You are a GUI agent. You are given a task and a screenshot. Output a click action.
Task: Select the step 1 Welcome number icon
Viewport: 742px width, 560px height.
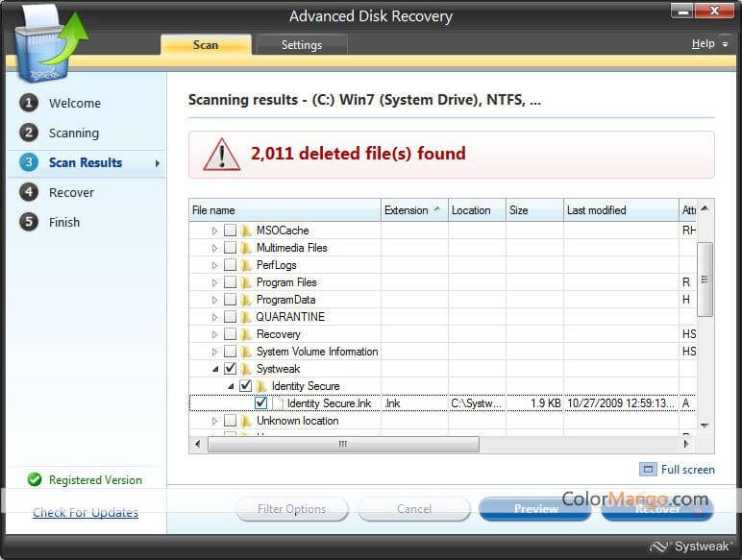point(29,103)
